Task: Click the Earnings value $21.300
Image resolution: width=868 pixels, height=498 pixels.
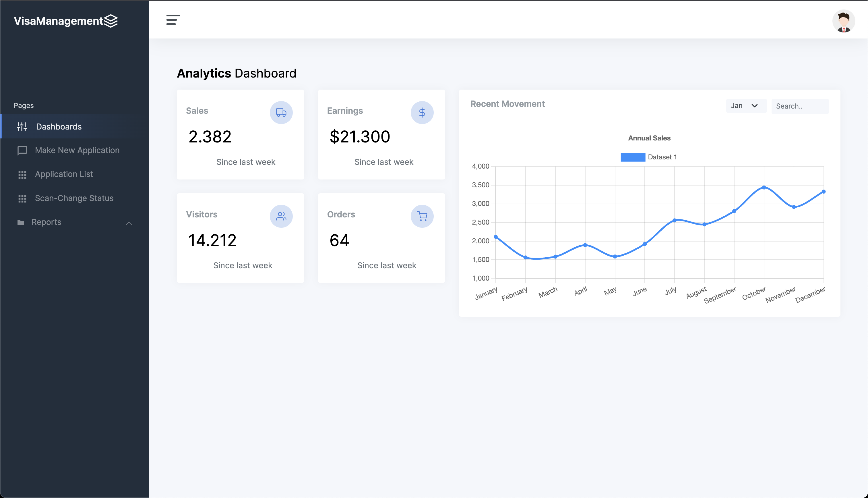Action: 359,137
